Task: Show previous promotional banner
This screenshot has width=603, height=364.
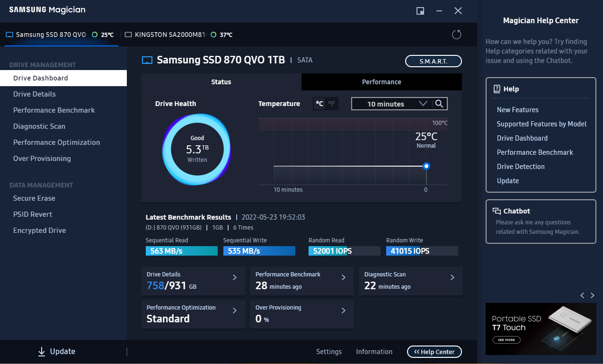Action: click(x=582, y=295)
